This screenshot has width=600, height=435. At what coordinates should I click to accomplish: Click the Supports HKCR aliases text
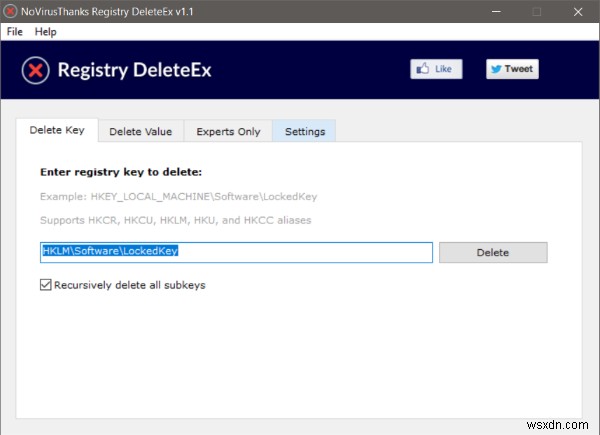pyautogui.click(x=176, y=220)
